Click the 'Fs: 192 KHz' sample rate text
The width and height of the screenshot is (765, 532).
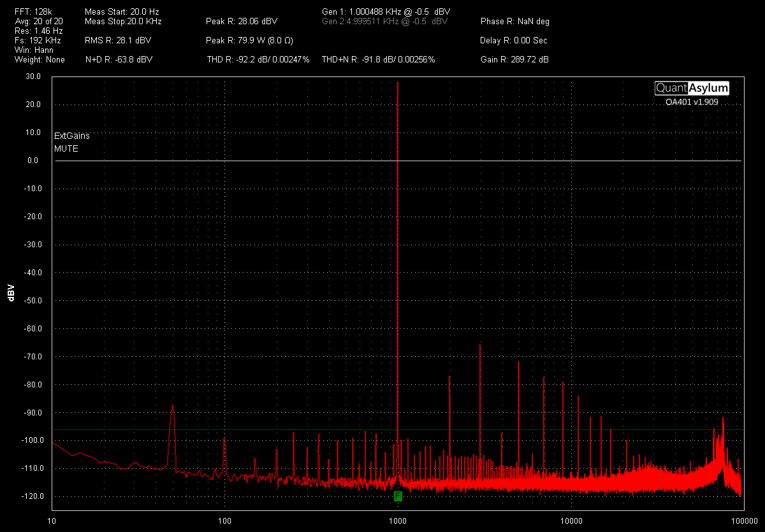click(x=38, y=40)
